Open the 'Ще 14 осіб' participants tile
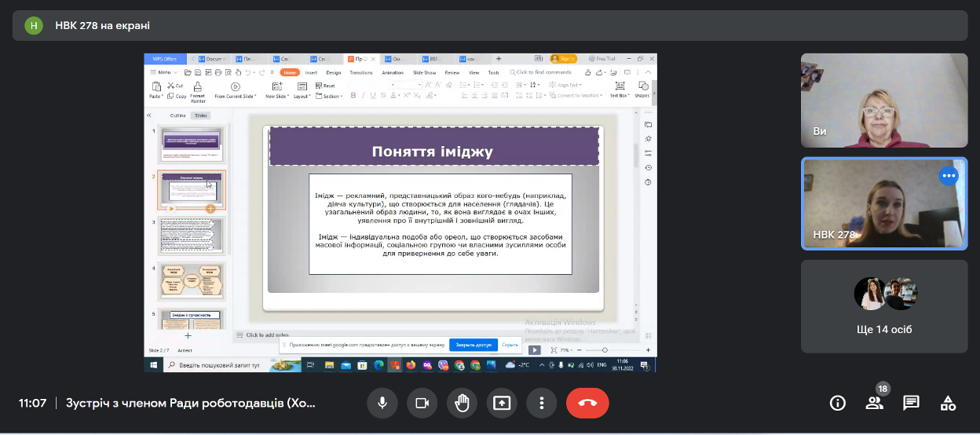980x435 pixels. (x=884, y=306)
